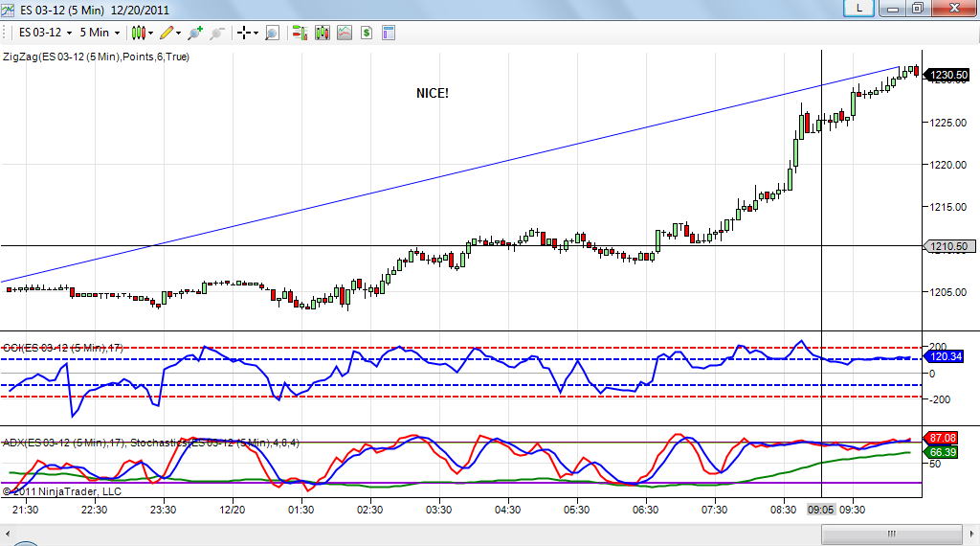This screenshot has height=546, width=980.
Task: Expand the cursor type dropdown arrow
Action: [256, 34]
